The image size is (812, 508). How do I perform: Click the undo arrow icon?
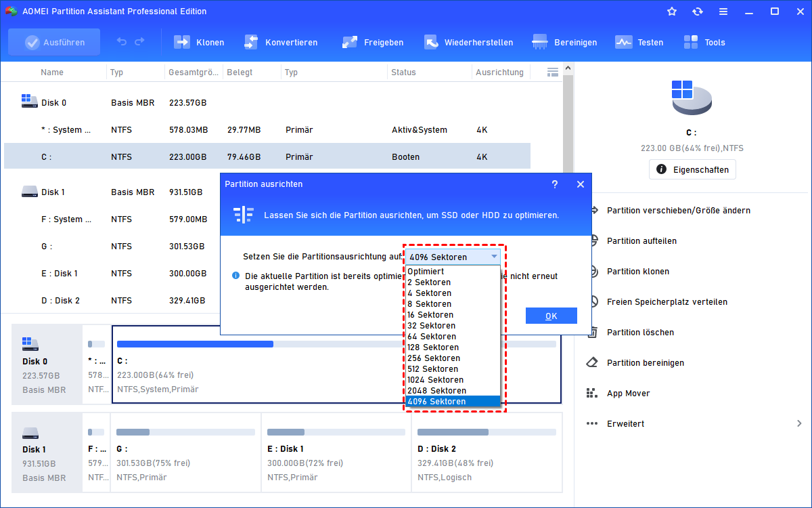pos(122,42)
